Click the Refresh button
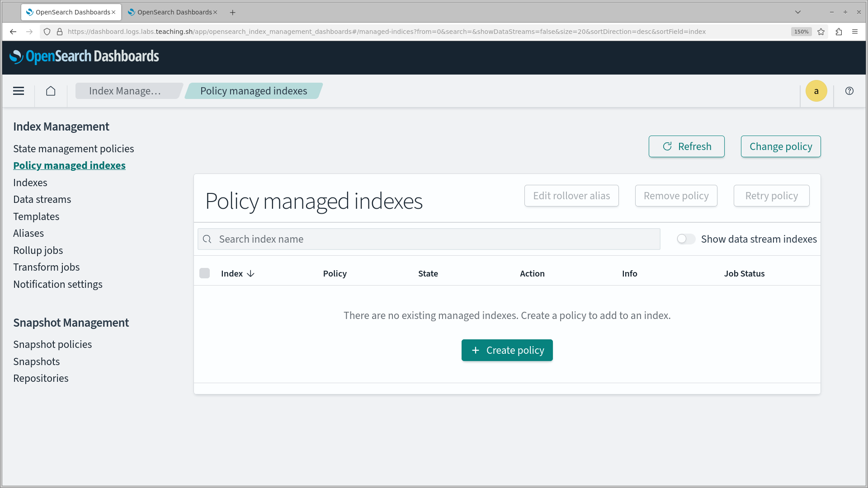Viewport: 868px width, 488px height. tap(686, 146)
